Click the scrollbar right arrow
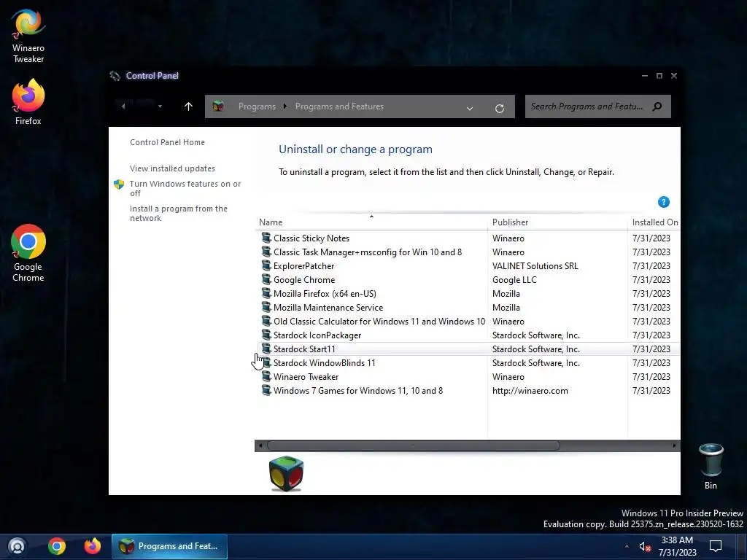 (x=674, y=446)
